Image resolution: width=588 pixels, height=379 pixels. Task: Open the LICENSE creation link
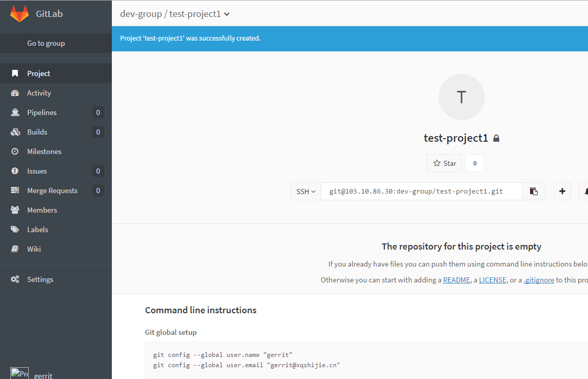click(493, 279)
